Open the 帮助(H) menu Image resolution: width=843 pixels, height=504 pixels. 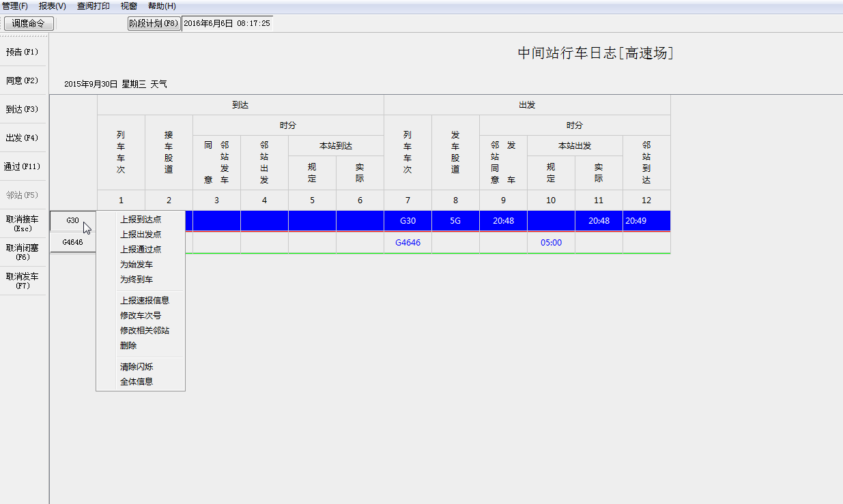[x=162, y=5]
